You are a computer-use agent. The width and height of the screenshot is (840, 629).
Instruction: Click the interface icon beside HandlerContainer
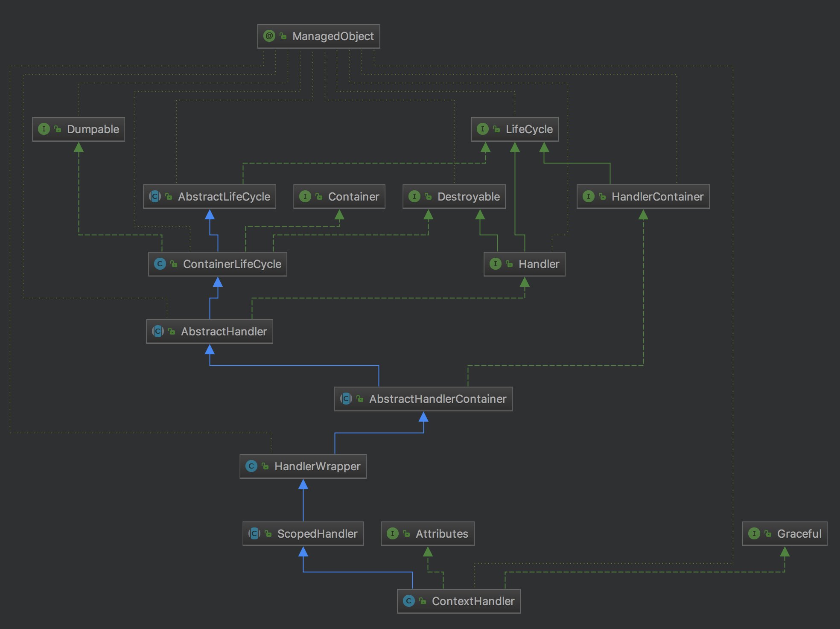pyautogui.click(x=589, y=196)
